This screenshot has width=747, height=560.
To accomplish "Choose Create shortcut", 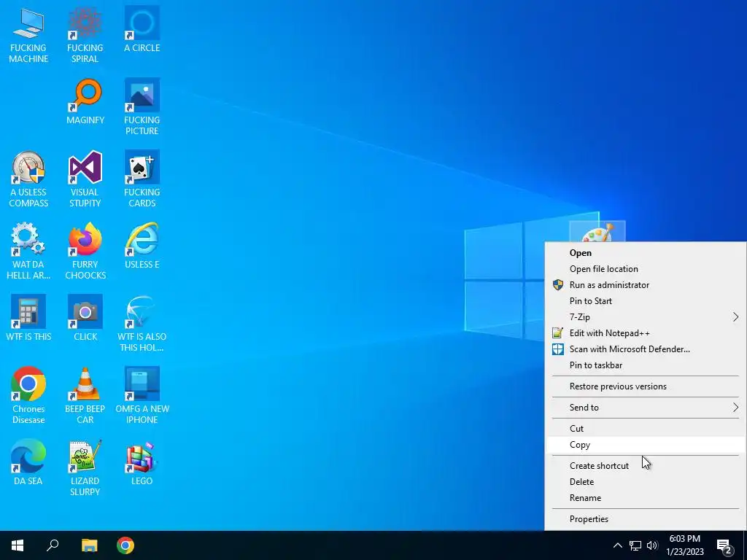I will tap(645, 466).
